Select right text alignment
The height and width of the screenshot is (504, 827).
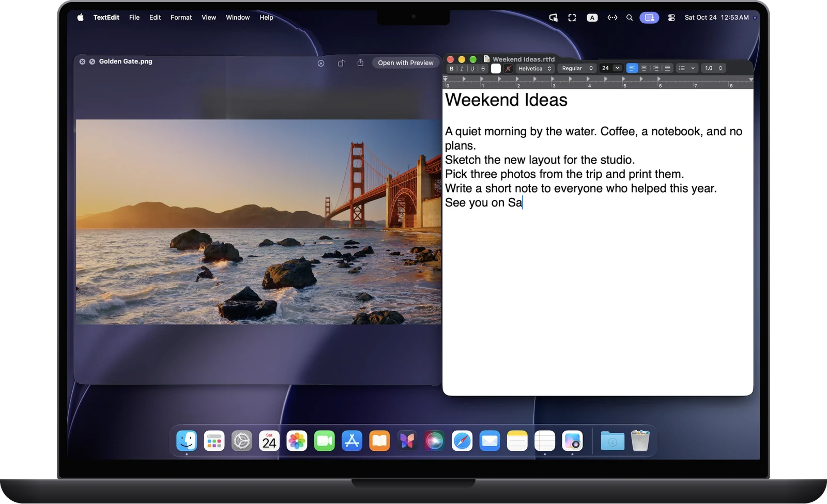click(655, 68)
